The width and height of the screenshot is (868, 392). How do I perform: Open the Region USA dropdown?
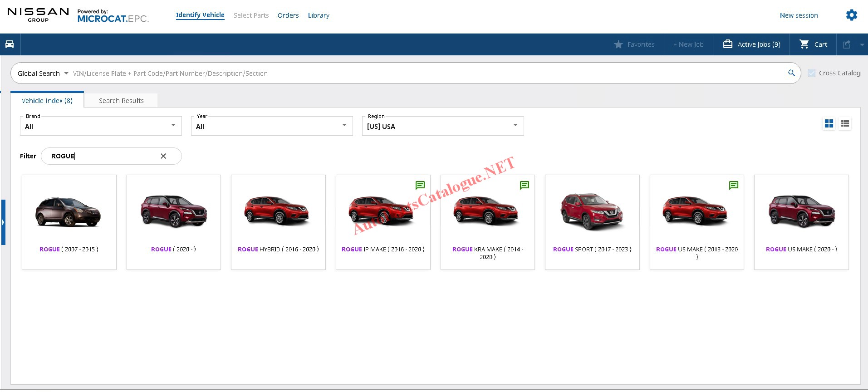point(442,126)
